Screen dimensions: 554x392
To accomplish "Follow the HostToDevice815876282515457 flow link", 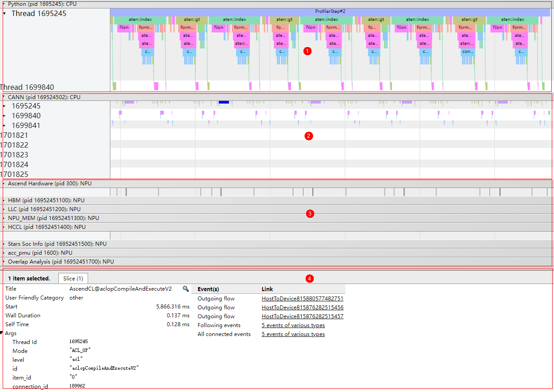I will (x=302, y=316).
